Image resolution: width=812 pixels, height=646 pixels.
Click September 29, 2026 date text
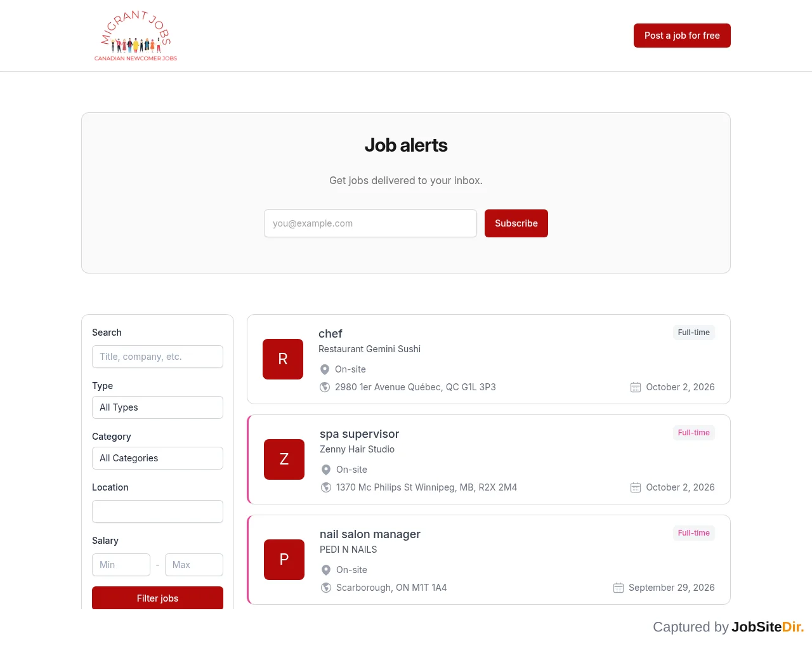(672, 588)
